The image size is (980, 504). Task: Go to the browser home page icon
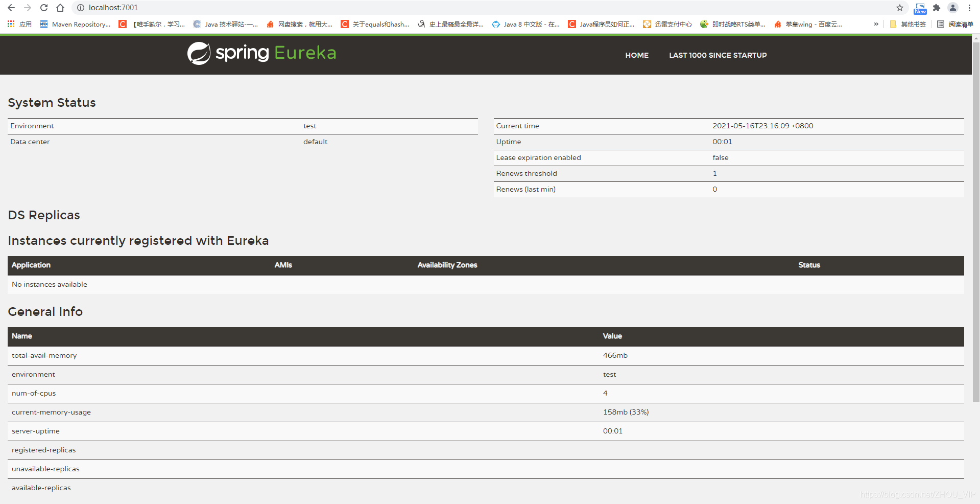pos(60,8)
